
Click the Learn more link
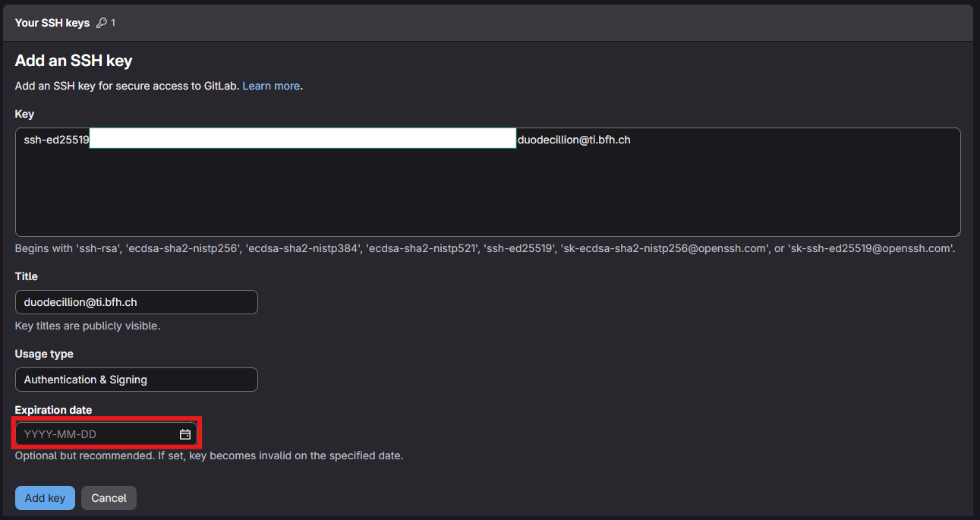[271, 86]
